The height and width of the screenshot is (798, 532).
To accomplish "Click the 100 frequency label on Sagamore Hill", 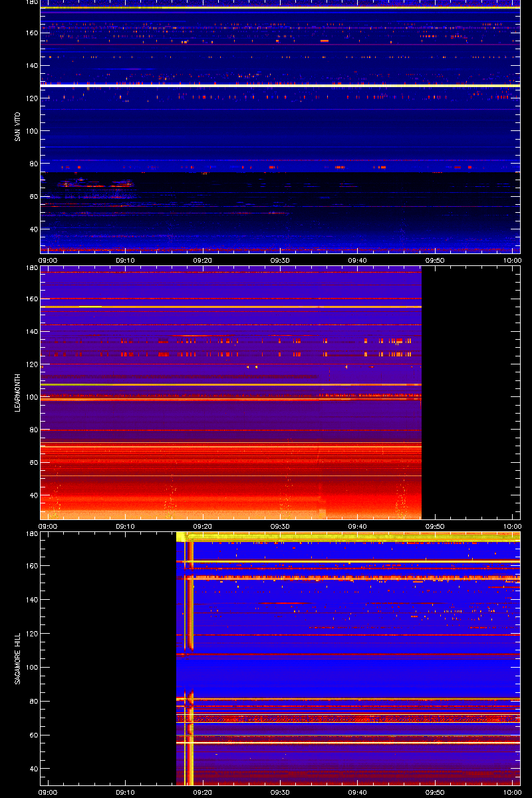I will (x=31, y=667).
